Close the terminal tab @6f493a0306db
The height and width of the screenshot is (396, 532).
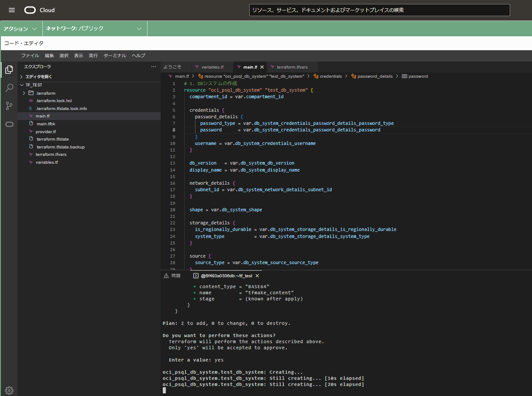click(257, 276)
